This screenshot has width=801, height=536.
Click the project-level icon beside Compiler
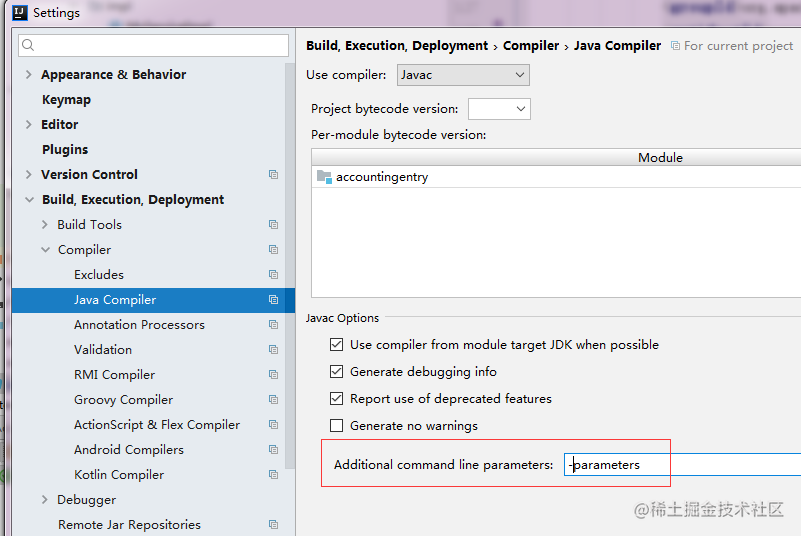tap(273, 250)
